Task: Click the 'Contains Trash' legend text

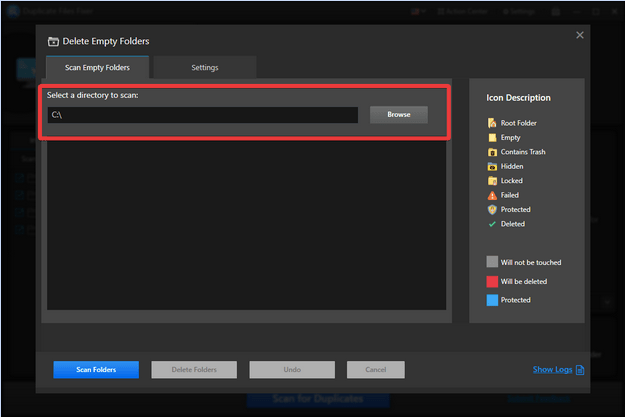Action: tap(523, 152)
